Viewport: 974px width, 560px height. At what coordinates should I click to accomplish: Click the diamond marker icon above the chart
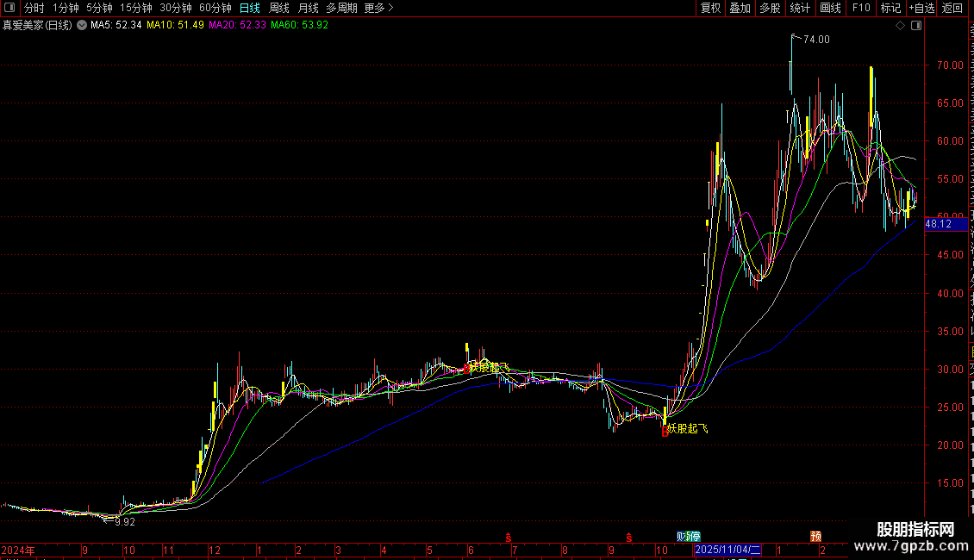[x=900, y=26]
